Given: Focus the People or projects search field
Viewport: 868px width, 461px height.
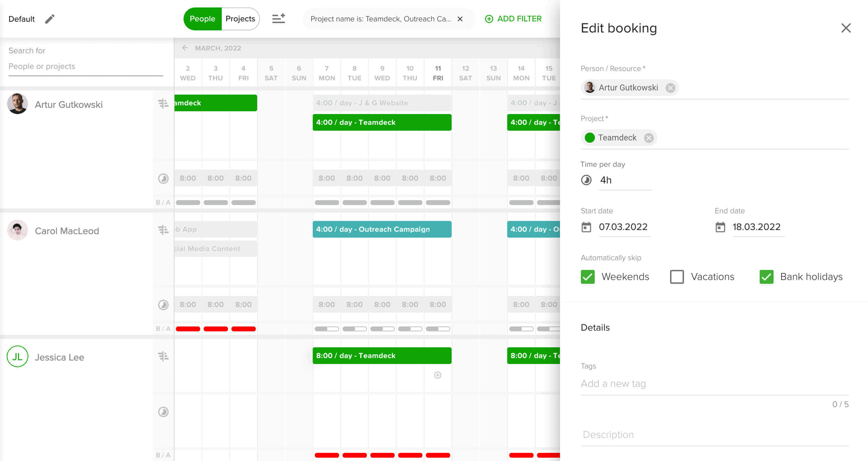Looking at the screenshot, I should tap(86, 66).
